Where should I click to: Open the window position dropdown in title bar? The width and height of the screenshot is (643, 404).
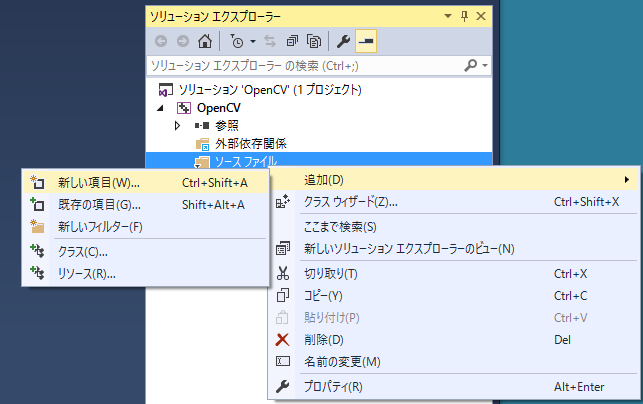tap(445, 16)
